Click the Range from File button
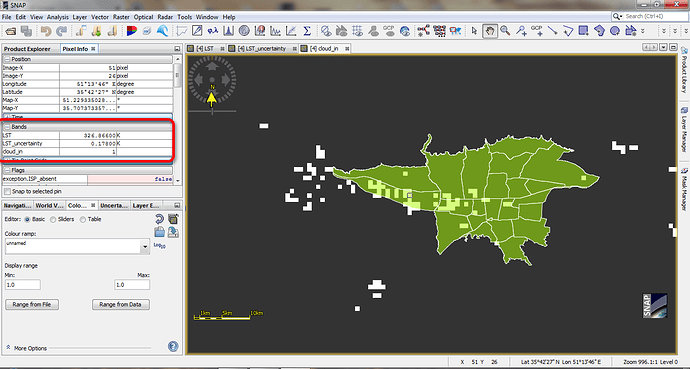 click(x=32, y=304)
